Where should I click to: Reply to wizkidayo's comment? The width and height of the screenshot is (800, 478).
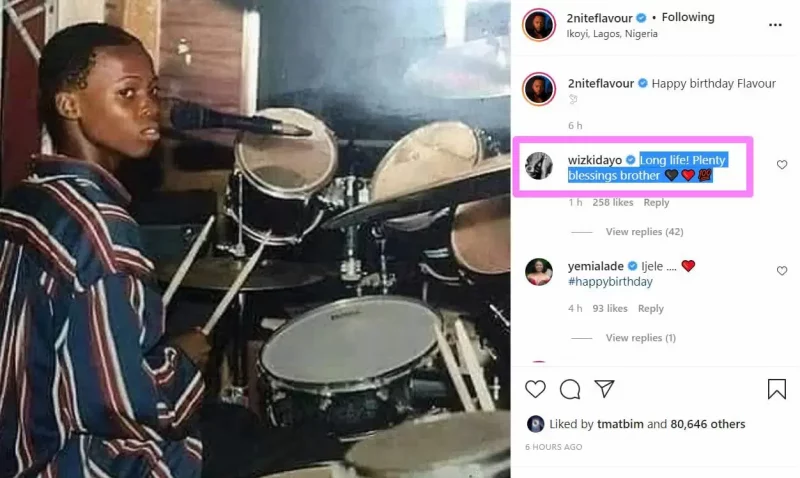[656, 203]
